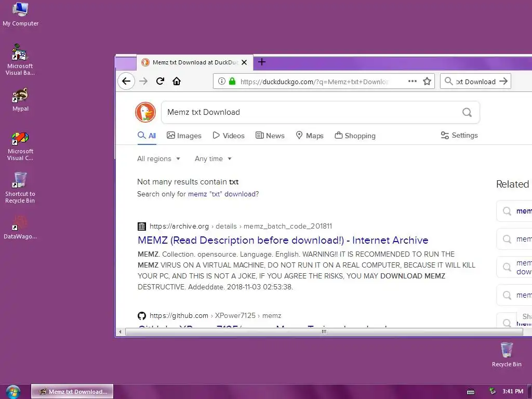Click 'Not many results contain txt' text
Viewport: 532px width, 399px height.
click(188, 182)
